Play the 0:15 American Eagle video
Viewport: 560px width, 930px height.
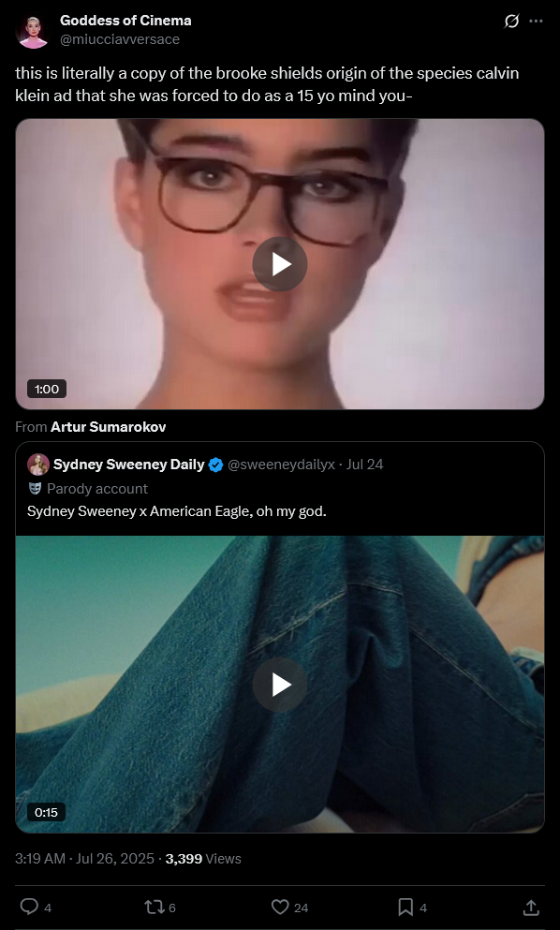click(x=280, y=685)
